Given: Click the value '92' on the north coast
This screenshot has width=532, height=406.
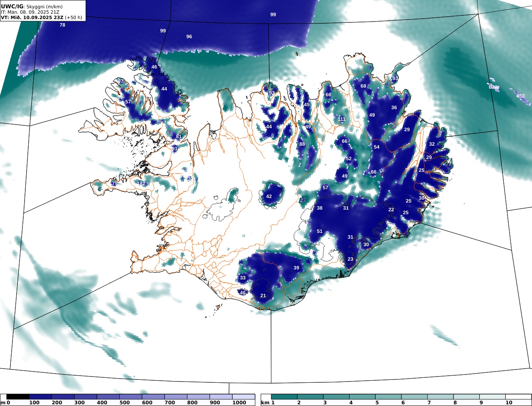Looking at the screenshot, I should click(x=272, y=93).
